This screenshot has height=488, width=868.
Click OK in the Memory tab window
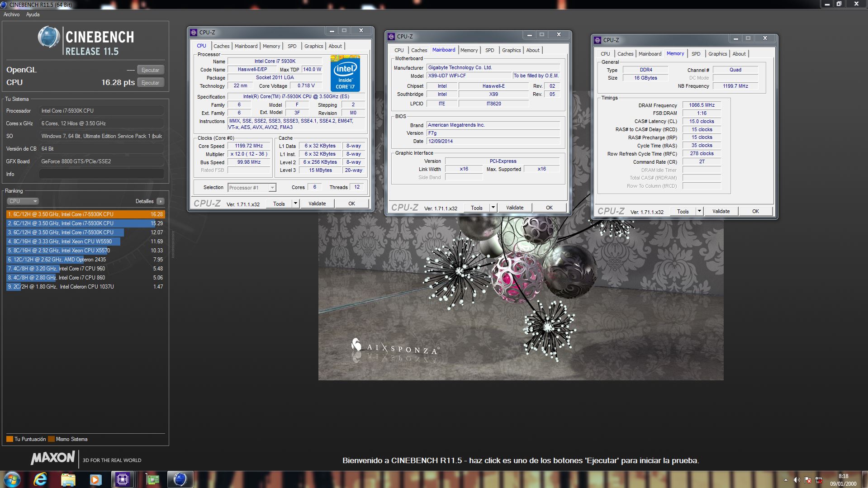(755, 211)
